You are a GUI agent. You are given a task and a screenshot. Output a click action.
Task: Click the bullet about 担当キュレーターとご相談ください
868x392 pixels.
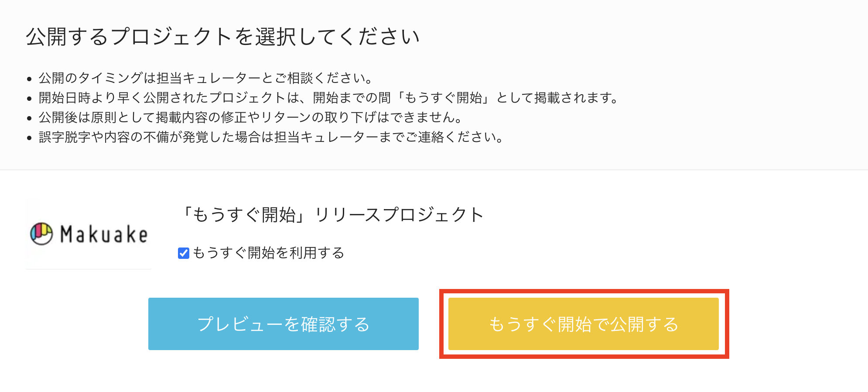coord(206,78)
